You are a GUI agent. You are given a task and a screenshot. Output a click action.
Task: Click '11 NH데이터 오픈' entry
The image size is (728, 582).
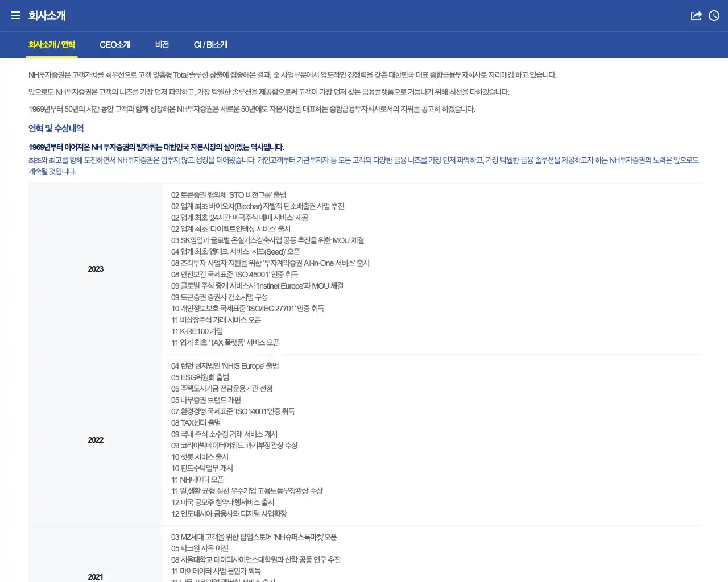pyautogui.click(x=197, y=480)
